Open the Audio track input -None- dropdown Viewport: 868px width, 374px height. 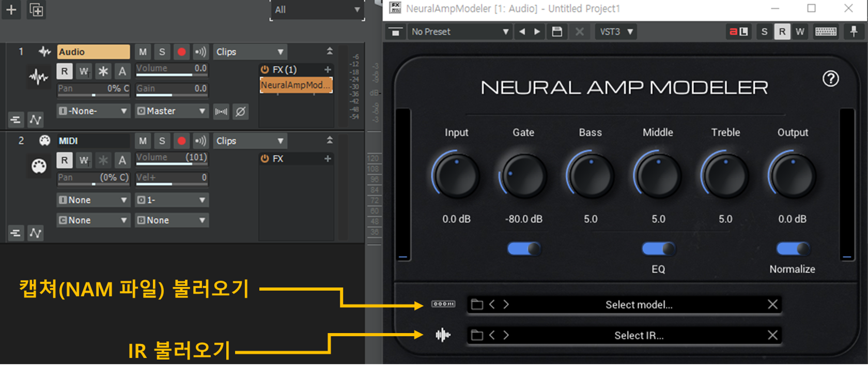tap(93, 111)
